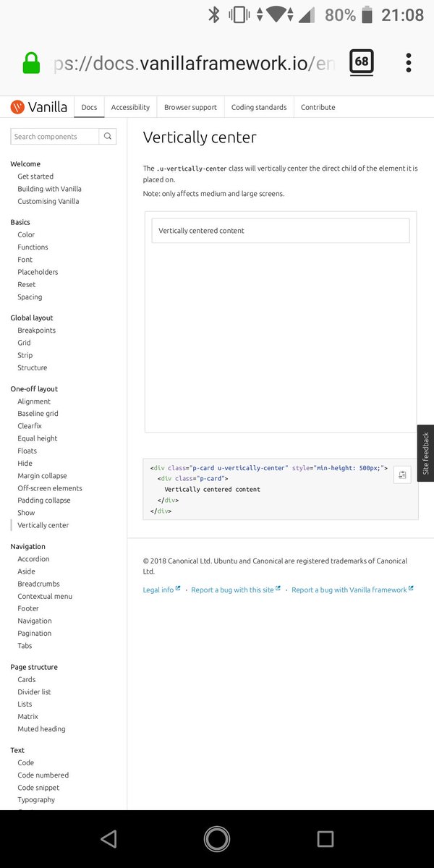The width and height of the screenshot is (434, 868).
Task: Open Report a bug with this site
Action: point(236,590)
